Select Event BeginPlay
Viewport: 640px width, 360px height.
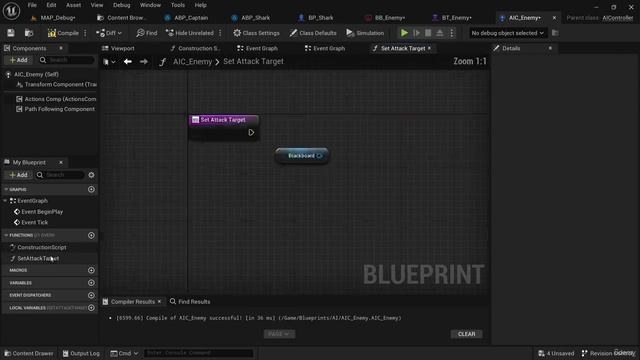(38, 212)
